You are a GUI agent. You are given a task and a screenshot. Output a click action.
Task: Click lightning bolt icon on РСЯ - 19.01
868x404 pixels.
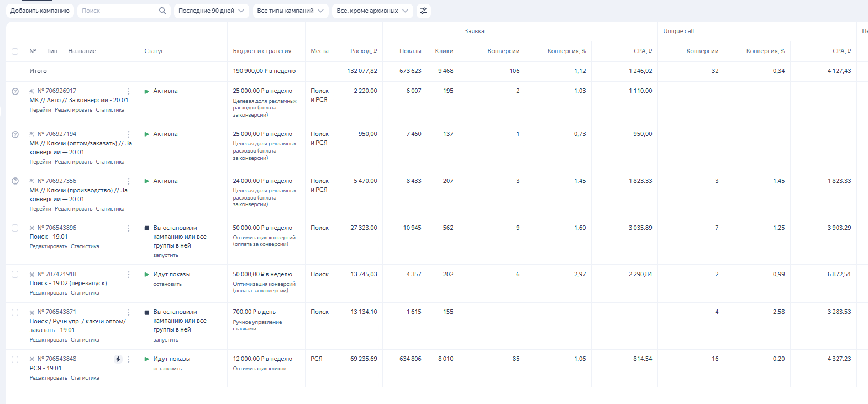(118, 359)
